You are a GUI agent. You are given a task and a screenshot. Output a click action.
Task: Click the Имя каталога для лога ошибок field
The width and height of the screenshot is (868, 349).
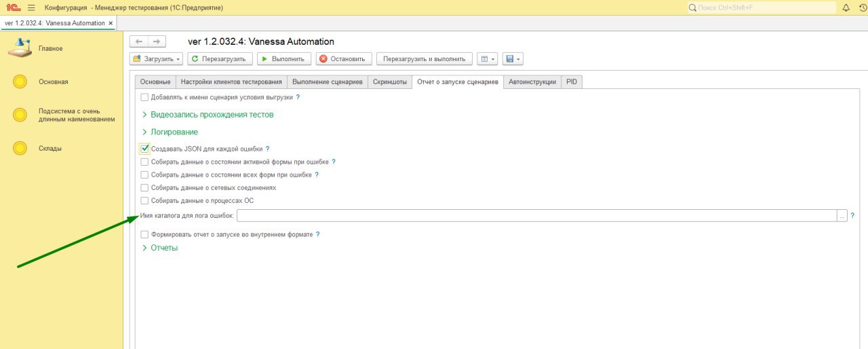click(x=536, y=215)
